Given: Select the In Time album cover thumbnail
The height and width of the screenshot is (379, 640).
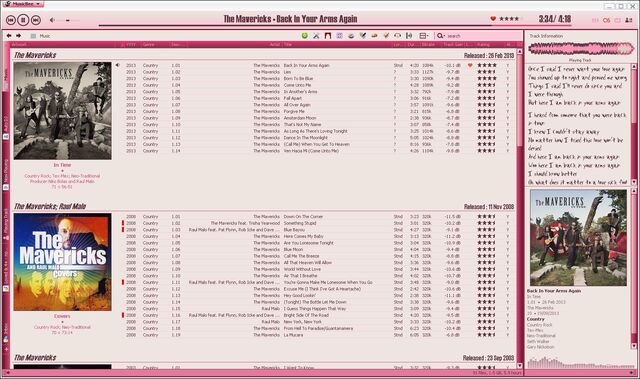Looking at the screenshot, I should 62,111.
